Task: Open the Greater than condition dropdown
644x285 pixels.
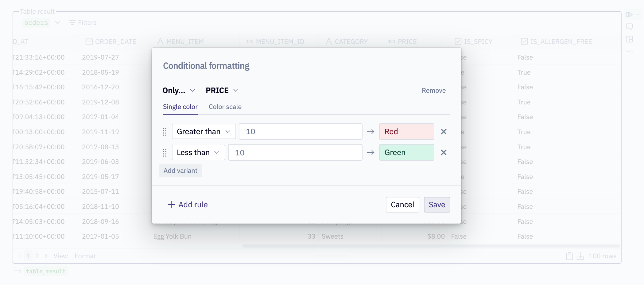Action: click(x=204, y=132)
